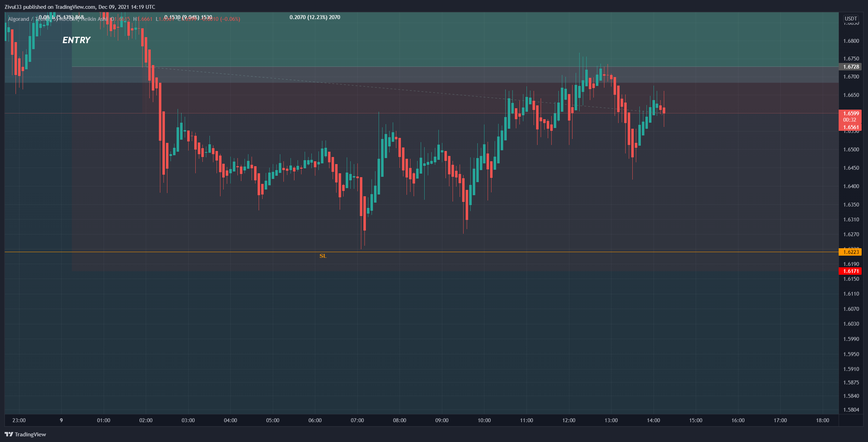Viewport: 868px width, 442px height.
Task: Click the 1.6599 current price label
Action: tap(851, 114)
